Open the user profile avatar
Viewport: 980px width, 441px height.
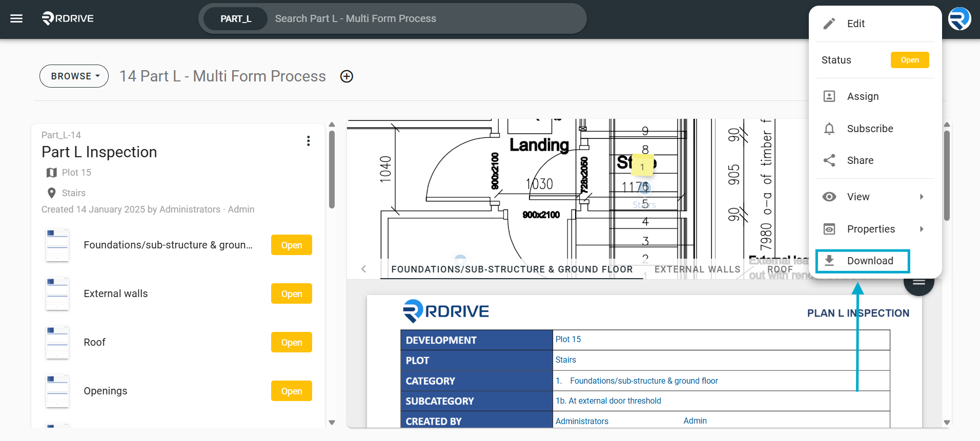point(959,19)
